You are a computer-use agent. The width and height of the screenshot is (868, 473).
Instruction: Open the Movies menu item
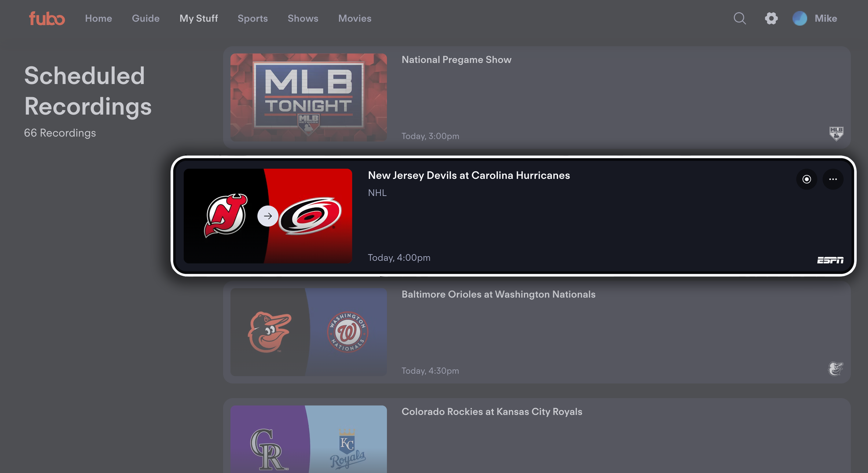coord(355,18)
